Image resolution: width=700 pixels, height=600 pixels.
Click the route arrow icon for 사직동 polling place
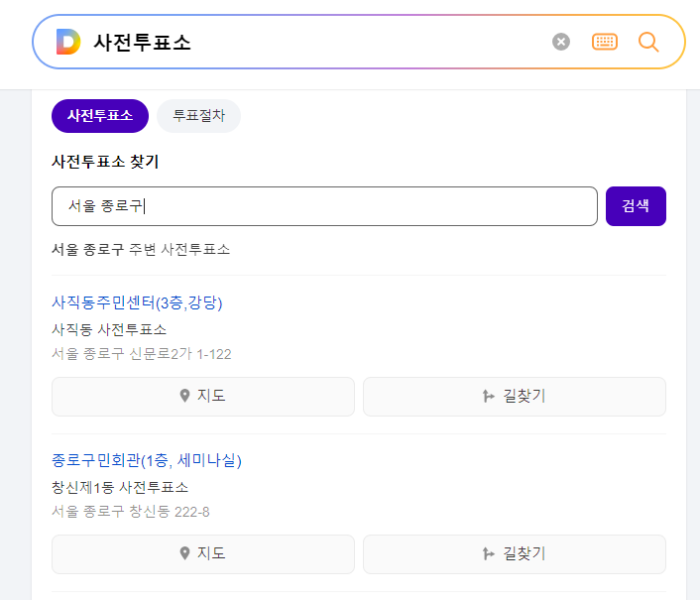point(489,396)
